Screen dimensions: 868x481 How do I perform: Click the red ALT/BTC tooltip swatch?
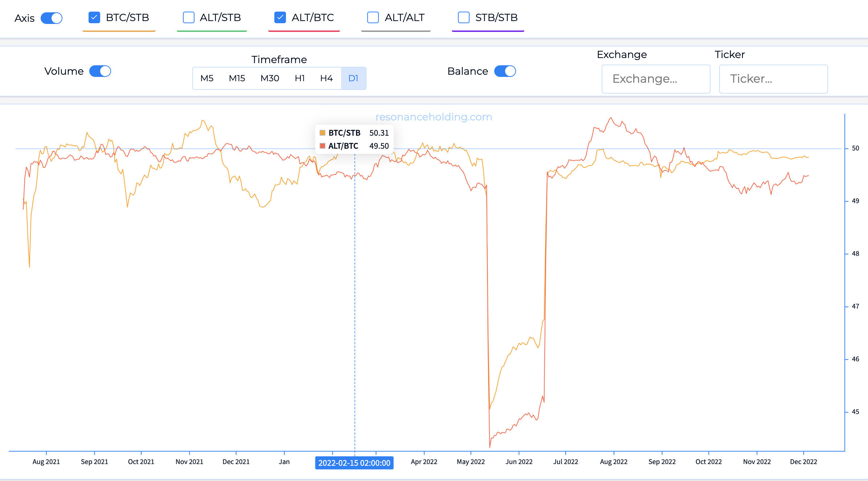click(322, 146)
